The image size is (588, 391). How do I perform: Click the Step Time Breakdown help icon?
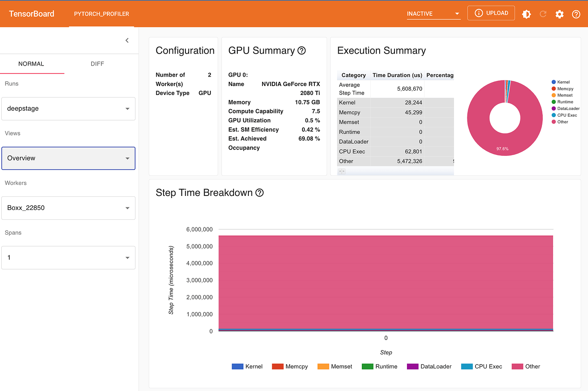click(x=259, y=193)
